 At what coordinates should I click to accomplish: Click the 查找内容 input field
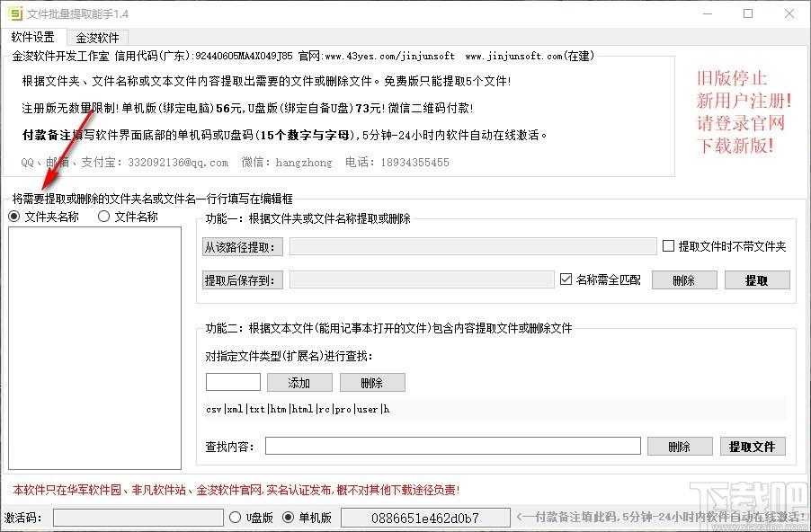click(x=453, y=446)
